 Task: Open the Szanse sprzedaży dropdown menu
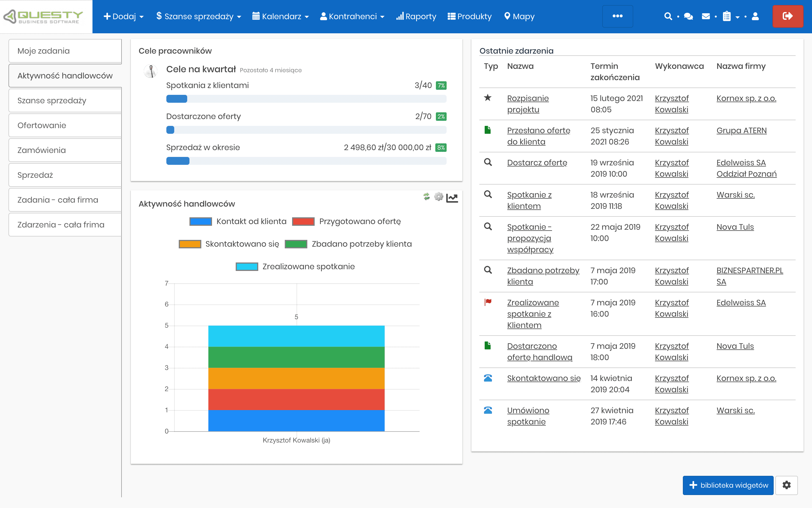[199, 16]
